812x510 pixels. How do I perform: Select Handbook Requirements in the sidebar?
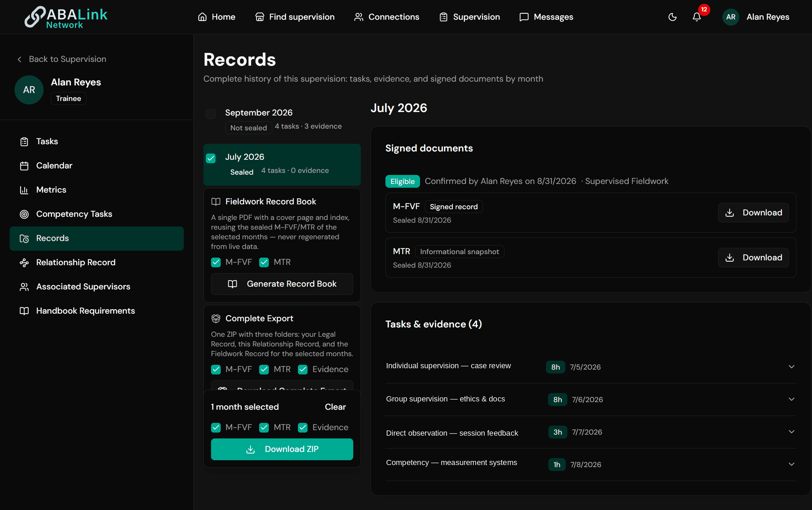pyautogui.click(x=97, y=311)
